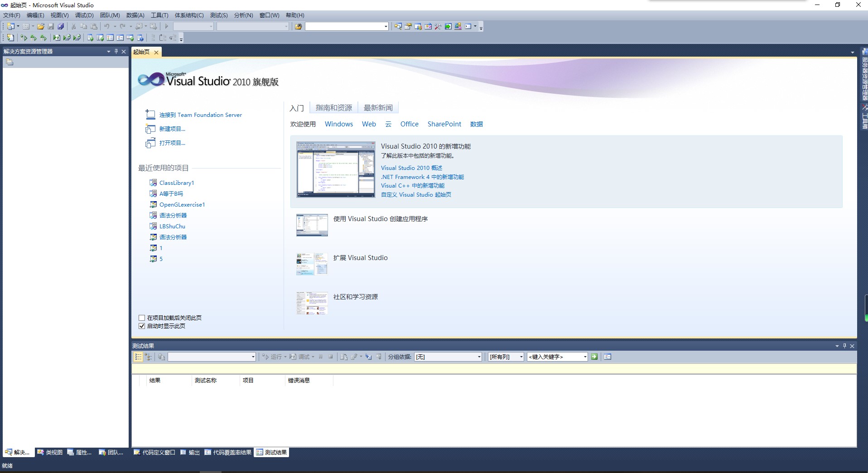Open the Extension Manager toolbar icon
Image resolution: width=868 pixels, height=473 pixels.
click(x=458, y=26)
